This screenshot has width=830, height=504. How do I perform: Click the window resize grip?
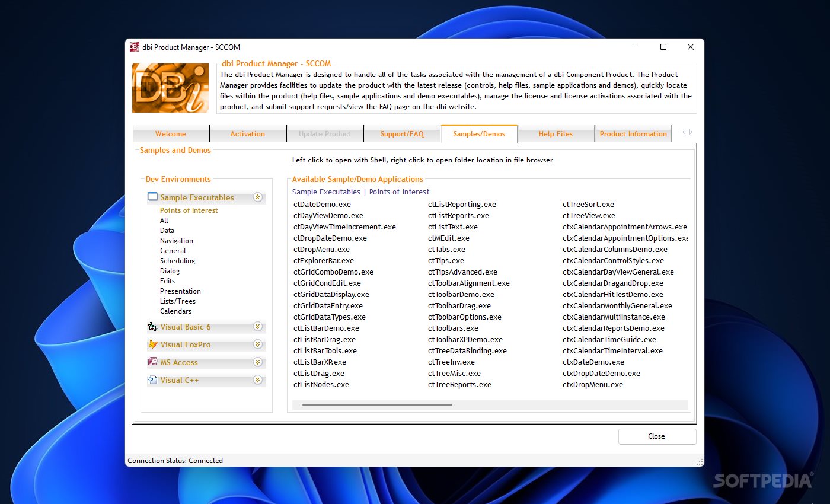pyautogui.click(x=700, y=462)
